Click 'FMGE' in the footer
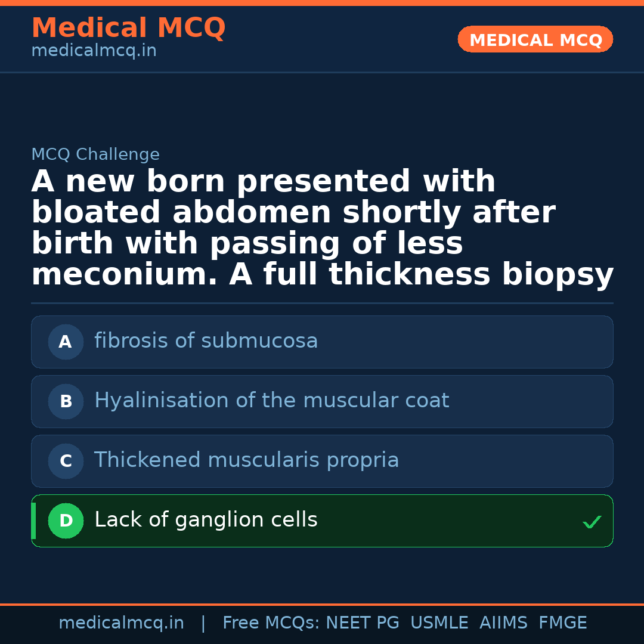This screenshot has width=644, height=644. 562,623
